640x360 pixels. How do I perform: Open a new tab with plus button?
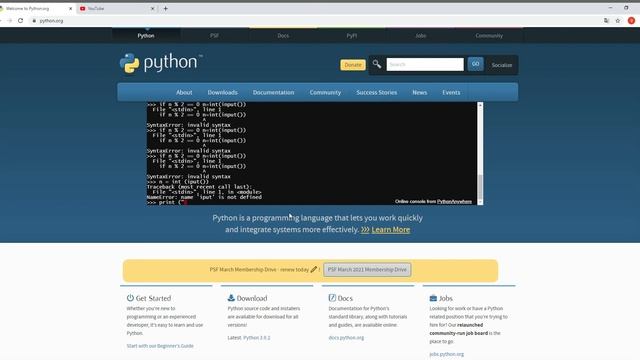pos(165,8)
